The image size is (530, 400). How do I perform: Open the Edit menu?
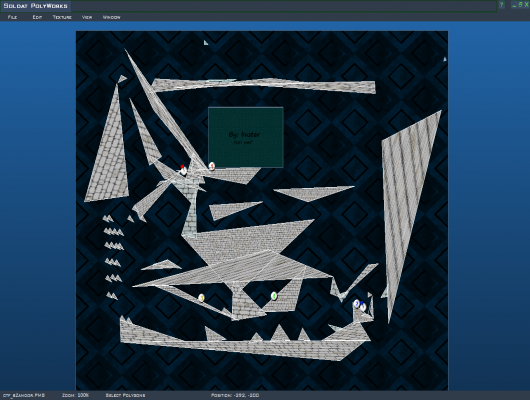37,17
